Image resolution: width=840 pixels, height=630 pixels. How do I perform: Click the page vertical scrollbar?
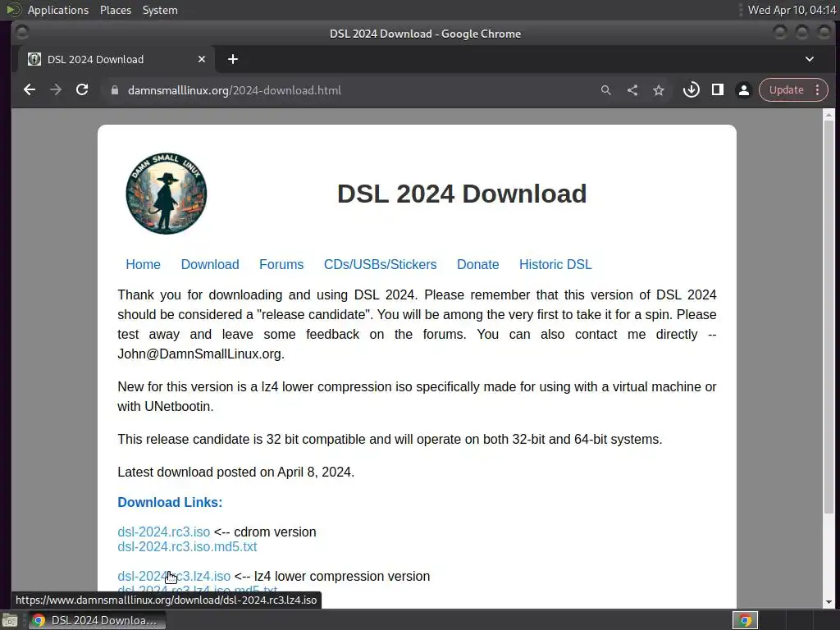tap(829, 316)
